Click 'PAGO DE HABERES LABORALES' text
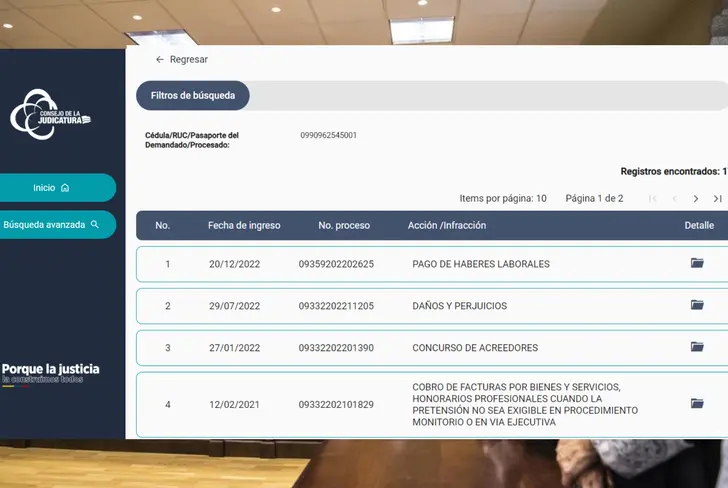This screenshot has height=488, width=728. (x=481, y=264)
